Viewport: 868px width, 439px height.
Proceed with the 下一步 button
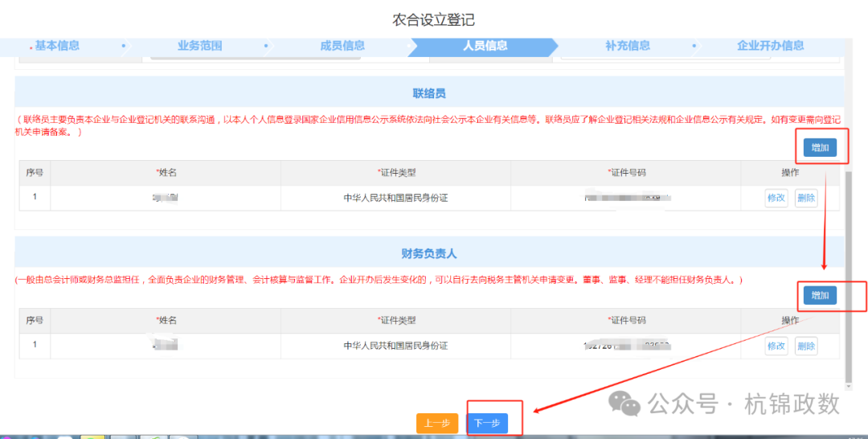[487, 424]
